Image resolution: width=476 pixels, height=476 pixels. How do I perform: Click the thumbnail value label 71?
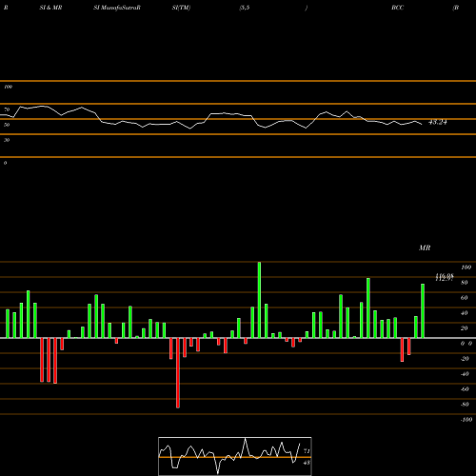307,451
